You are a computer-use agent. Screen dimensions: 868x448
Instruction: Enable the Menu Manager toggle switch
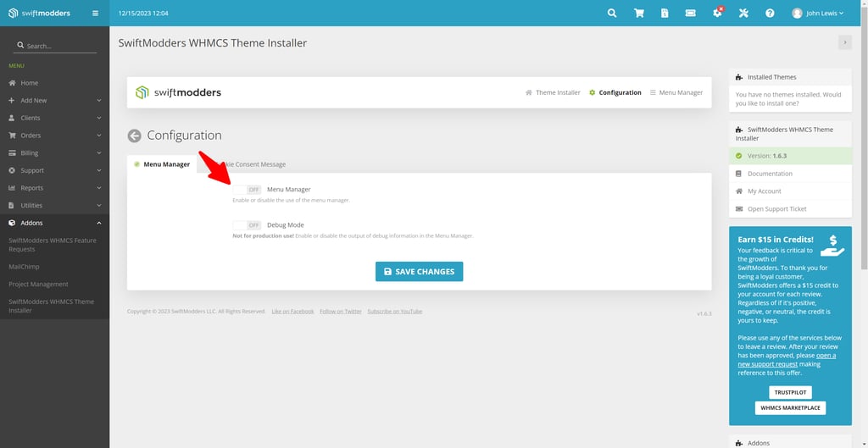point(248,190)
